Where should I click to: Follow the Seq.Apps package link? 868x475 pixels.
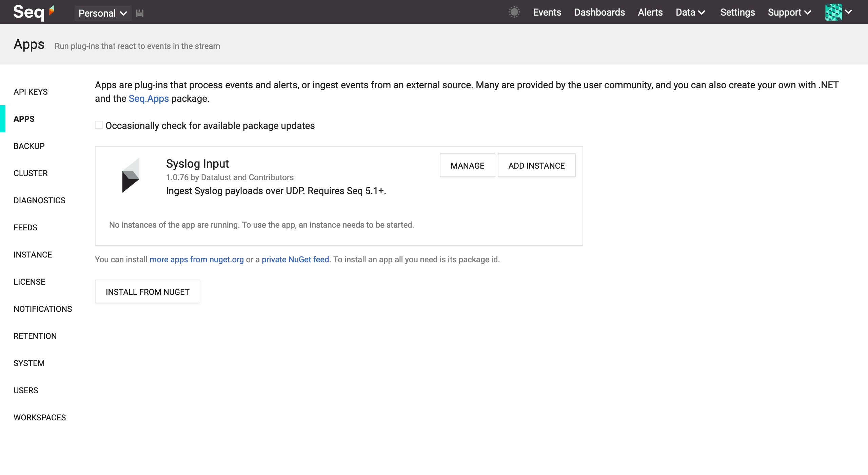(149, 98)
